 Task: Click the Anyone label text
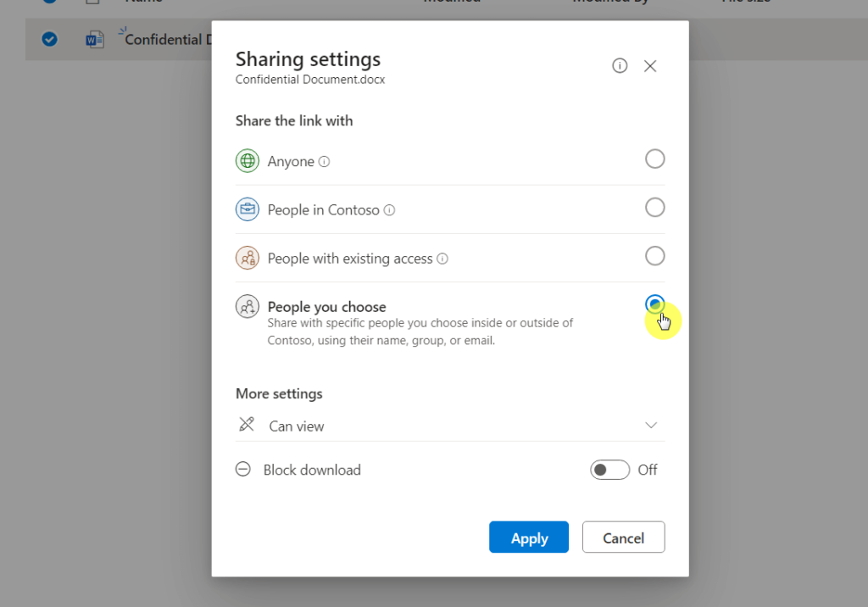click(292, 162)
